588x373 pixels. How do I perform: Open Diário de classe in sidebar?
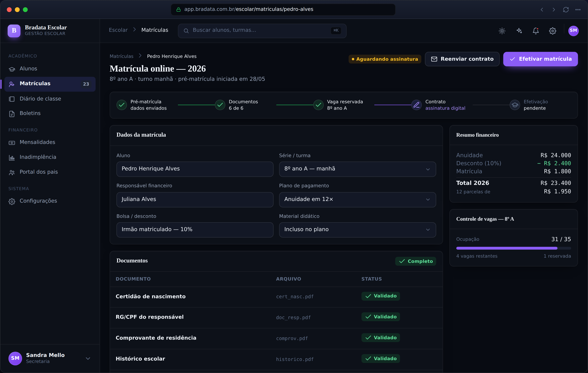point(50,99)
